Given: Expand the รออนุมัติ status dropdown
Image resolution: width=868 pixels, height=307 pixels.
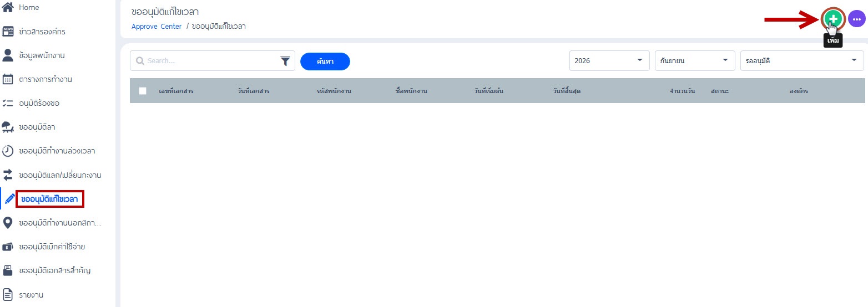Looking at the screenshot, I should 802,61.
